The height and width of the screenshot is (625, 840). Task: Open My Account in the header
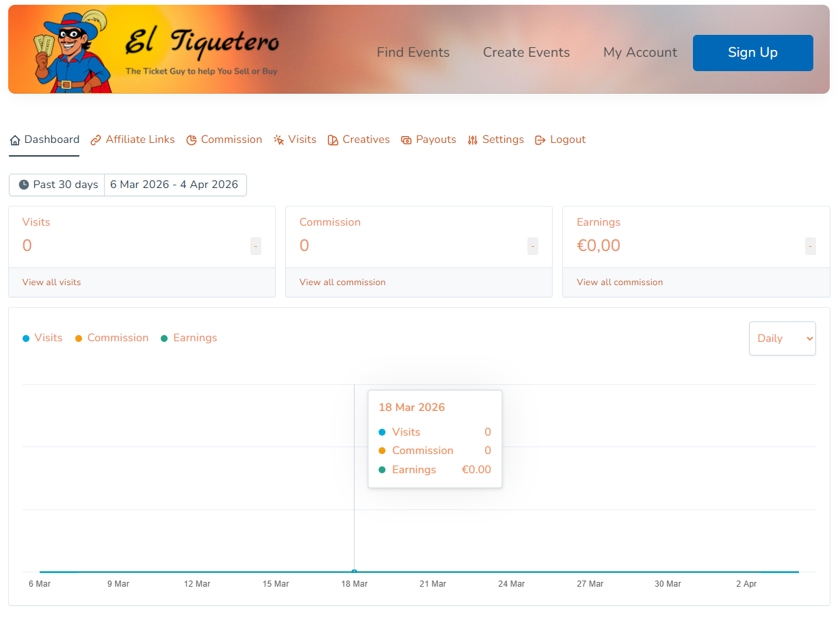640,53
